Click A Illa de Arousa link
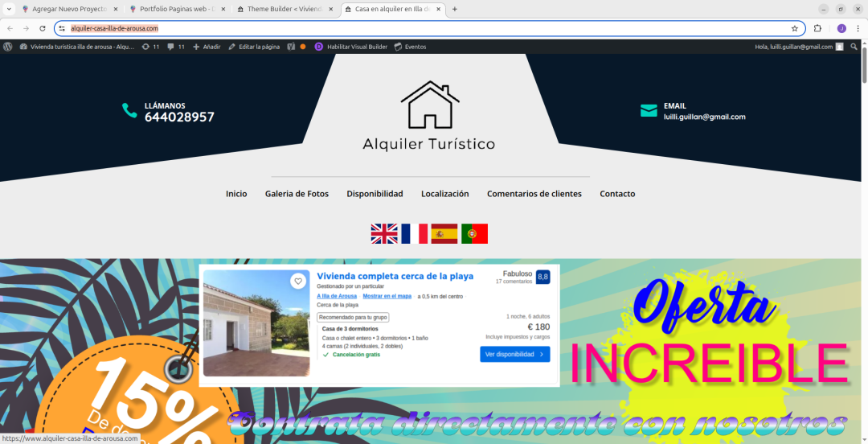 [337, 297]
